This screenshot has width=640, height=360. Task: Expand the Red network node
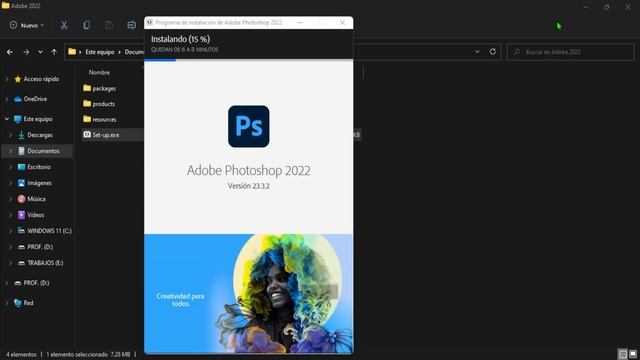(7, 303)
